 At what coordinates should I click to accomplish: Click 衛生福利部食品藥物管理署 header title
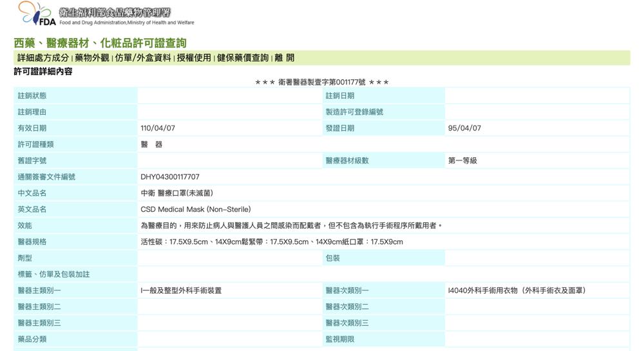[x=115, y=12]
